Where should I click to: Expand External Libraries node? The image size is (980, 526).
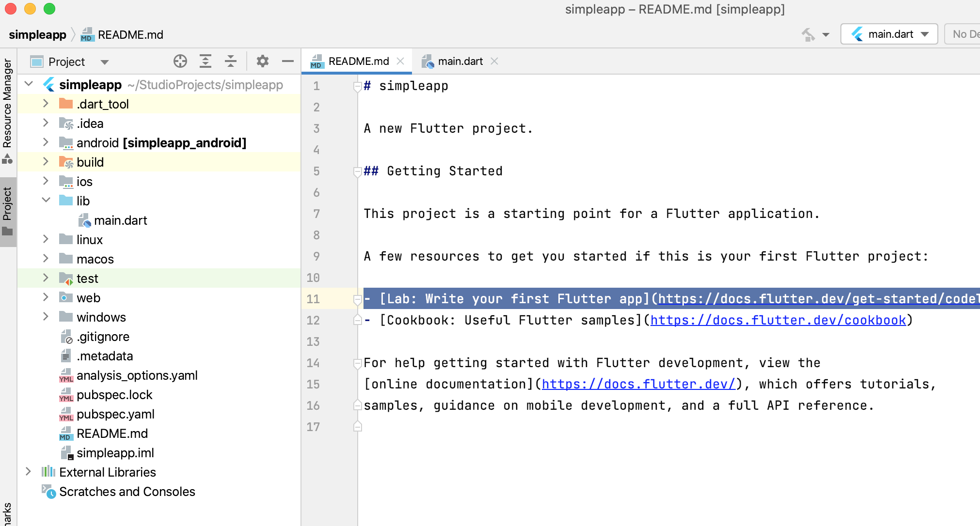click(28, 472)
